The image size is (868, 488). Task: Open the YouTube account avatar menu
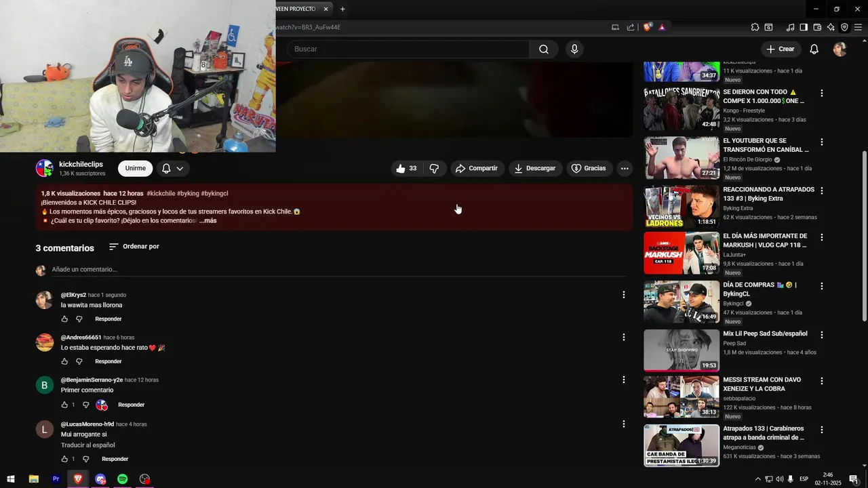[840, 49]
